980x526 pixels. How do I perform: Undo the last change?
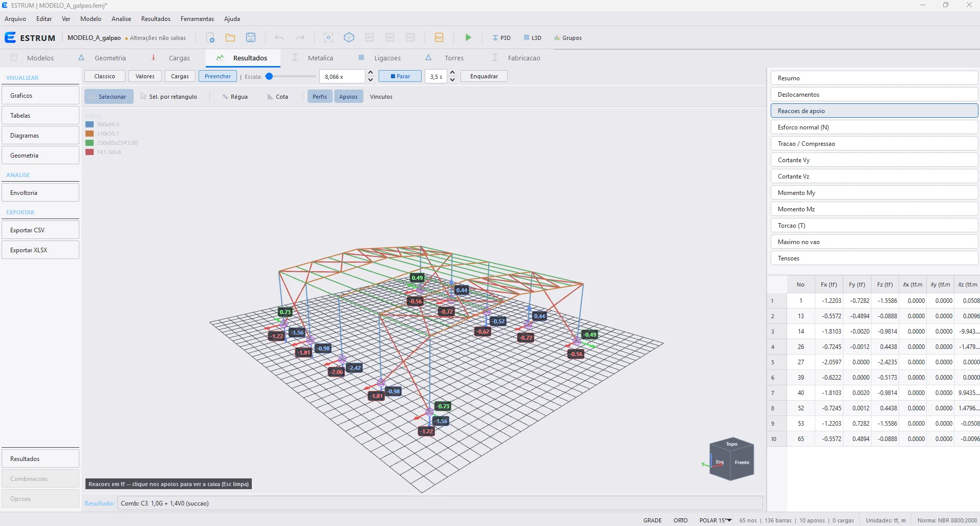[279, 37]
